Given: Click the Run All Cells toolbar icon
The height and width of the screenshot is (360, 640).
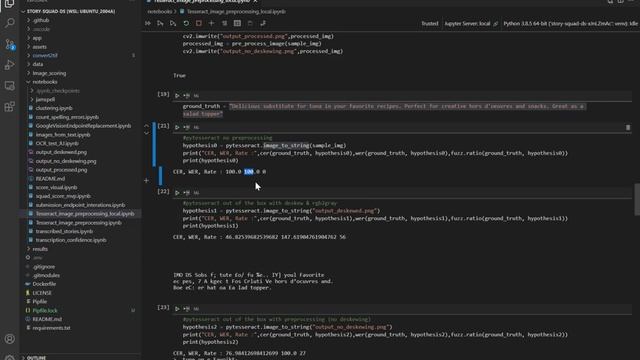Looking at the screenshot, I should pos(148,24).
